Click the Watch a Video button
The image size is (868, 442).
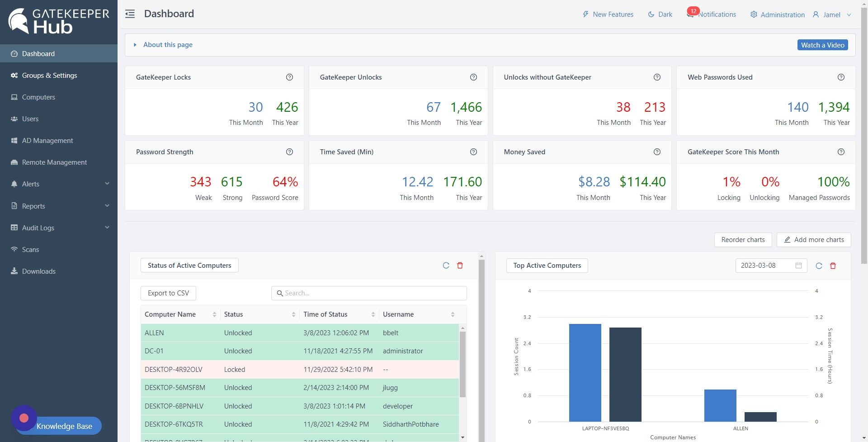coord(823,45)
